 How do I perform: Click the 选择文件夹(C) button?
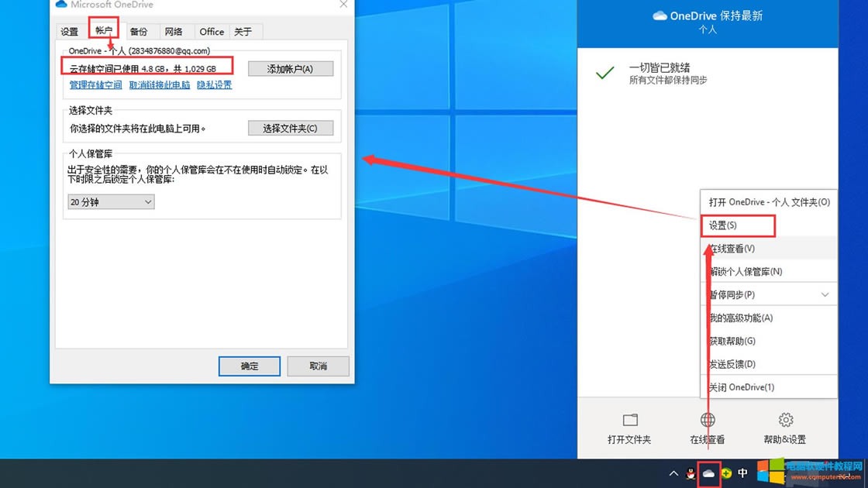[x=291, y=129]
